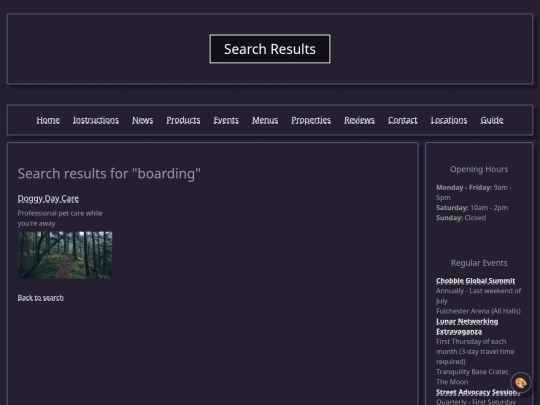Screen dimensions: 540x405
Task: Visit the News section
Action: tap(143, 120)
